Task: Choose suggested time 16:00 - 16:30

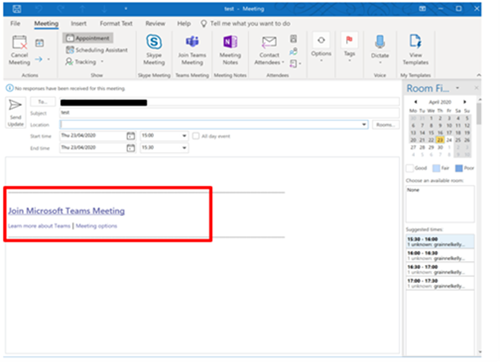Action: click(x=440, y=256)
